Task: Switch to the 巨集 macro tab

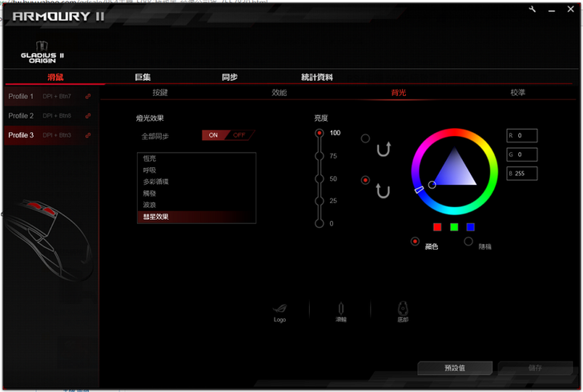Action: pyautogui.click(x=143, y=78)
